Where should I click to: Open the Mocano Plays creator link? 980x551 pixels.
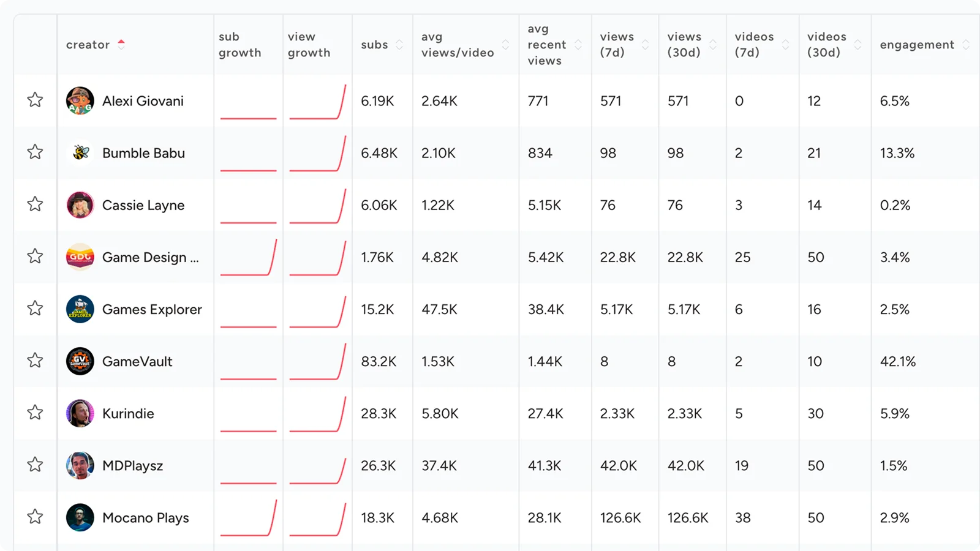[x=146, y=518]
